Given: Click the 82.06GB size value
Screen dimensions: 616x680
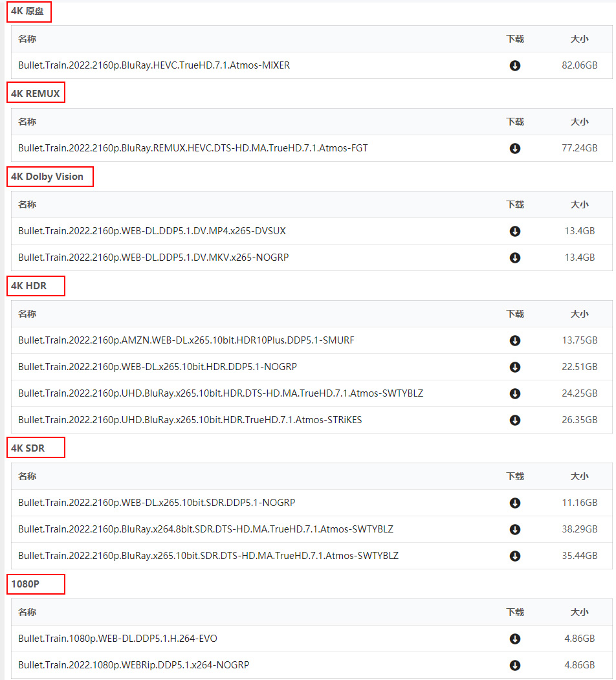Looking at the screenshot, I should pyautogui.click(x=580, y=65).
